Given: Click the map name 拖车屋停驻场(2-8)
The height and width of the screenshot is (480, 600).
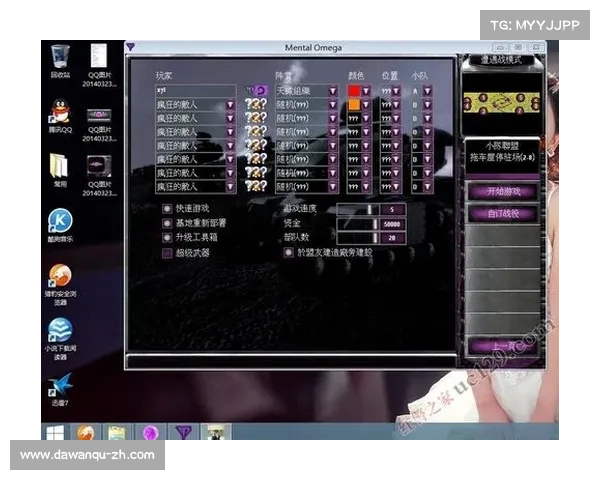Looking at the screenshot, I should (x=502, y=157).
